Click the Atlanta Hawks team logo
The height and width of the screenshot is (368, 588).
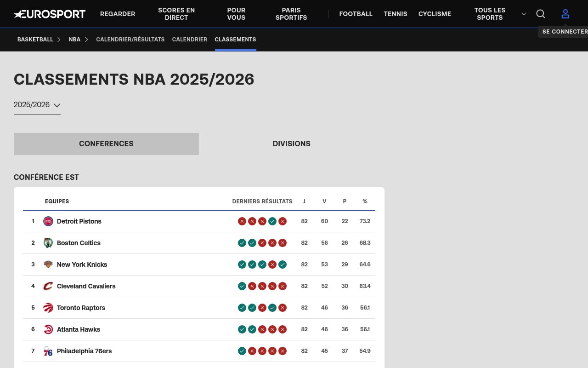[x=48, y=329]
